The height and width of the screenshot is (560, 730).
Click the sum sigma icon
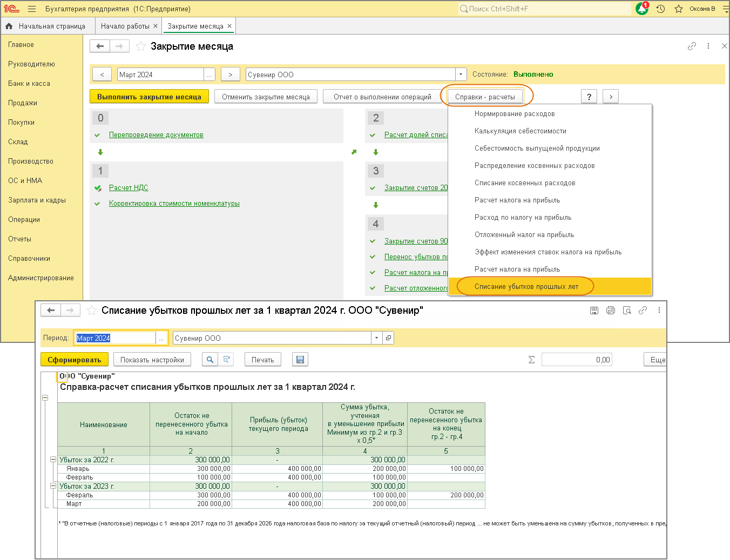pyautogui.click(x=531, y=360)
